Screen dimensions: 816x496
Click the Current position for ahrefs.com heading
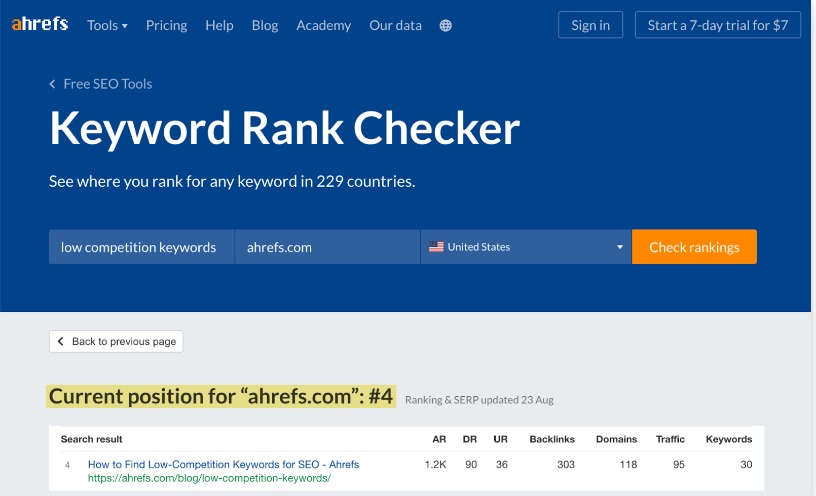point(221,397)
